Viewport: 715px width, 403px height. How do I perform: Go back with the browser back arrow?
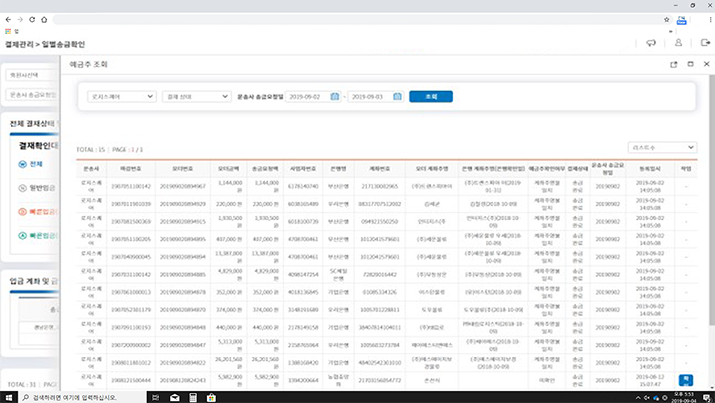(x=8, y=20)
